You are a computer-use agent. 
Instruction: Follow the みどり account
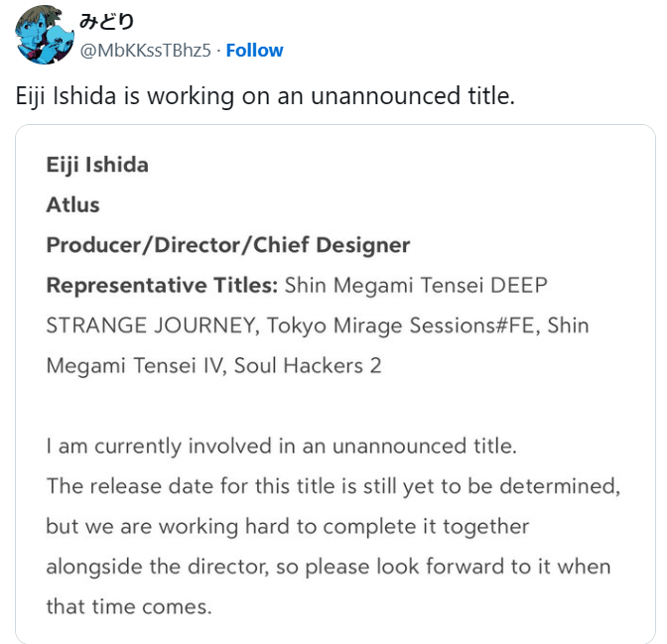[254, 51]
